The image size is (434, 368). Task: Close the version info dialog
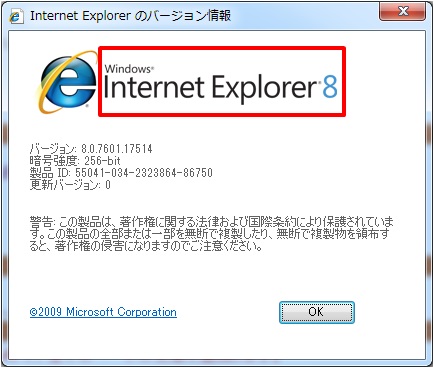(x=402, y=11)
